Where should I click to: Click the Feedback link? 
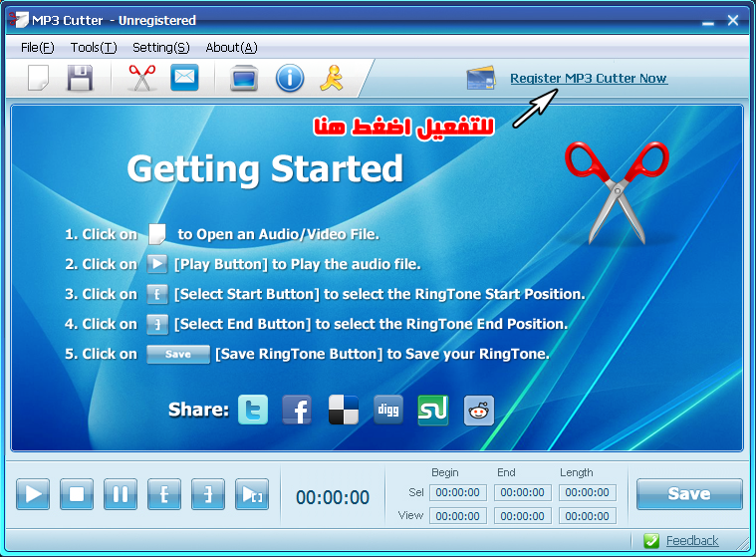(x=692, y=541)
